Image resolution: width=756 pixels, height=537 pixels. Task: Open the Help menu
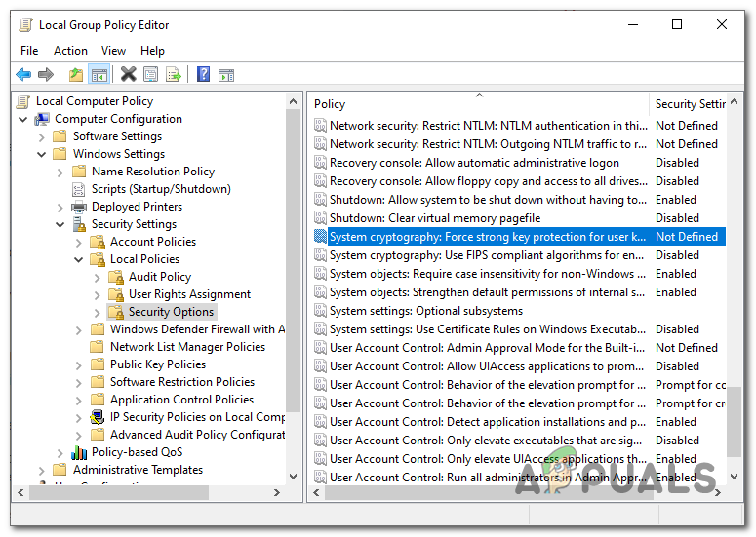[152, 51]
